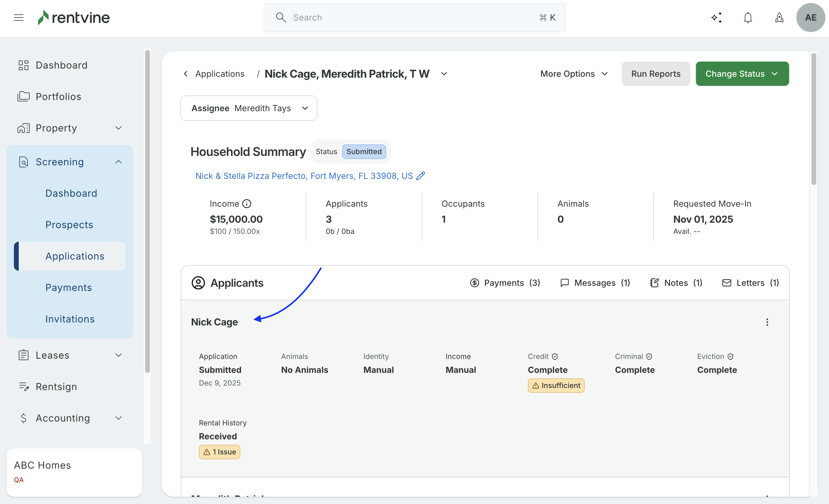
Task: Open Nick Cage's three-dot options menu
Action: pyautogui.click(x=767, y=322)
